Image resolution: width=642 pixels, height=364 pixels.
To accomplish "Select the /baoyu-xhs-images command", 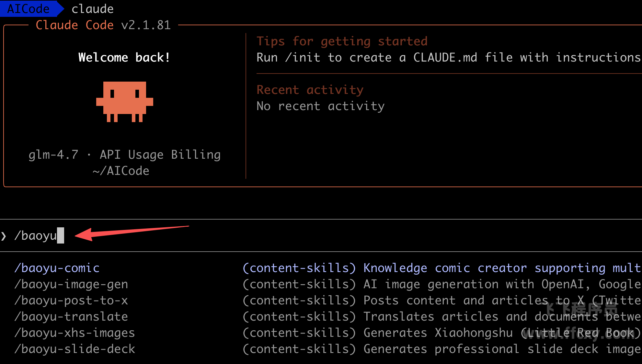I will (75, 333).
